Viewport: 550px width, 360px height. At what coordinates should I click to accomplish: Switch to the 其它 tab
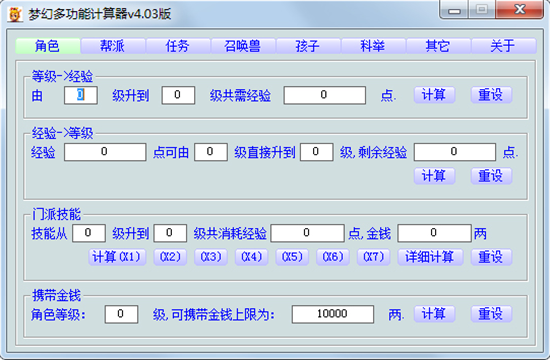point(438,46)
